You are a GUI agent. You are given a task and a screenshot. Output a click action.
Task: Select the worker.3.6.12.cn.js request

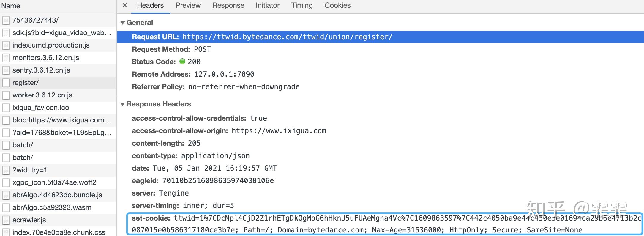pyautogui.click(x=58, y=95)
